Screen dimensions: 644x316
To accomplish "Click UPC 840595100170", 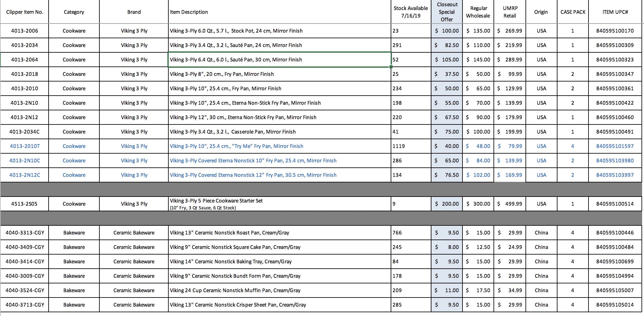I will click(x=615, y=31).
